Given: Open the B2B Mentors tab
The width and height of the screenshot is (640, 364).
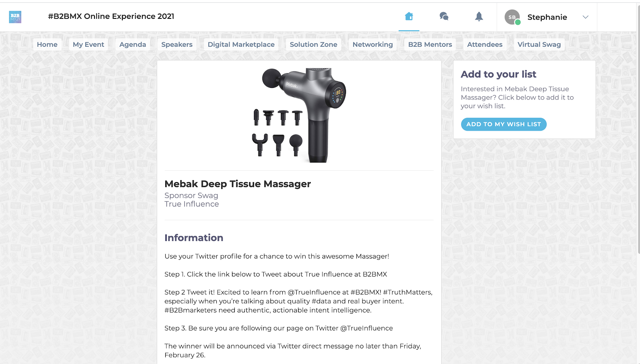Looking at the screenshot, I should pyautogui.click(x=430, y=44).
